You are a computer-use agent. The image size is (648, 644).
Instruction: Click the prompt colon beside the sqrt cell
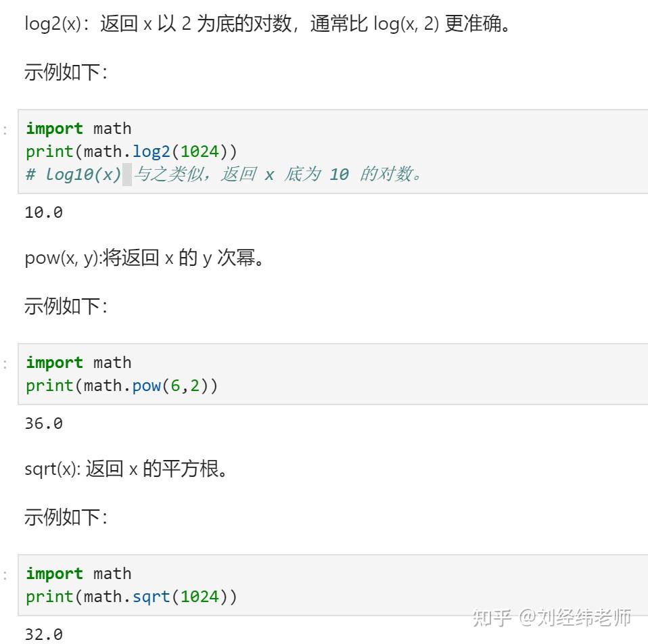pos(6,574)
